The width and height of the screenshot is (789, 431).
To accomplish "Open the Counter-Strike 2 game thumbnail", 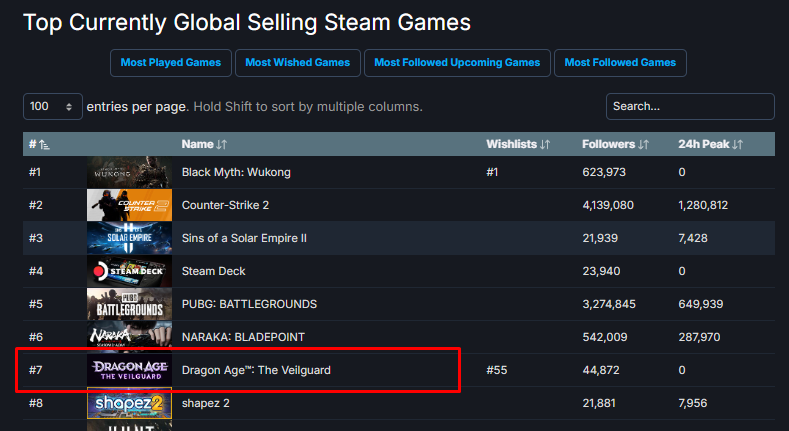I will pos(129,205).
